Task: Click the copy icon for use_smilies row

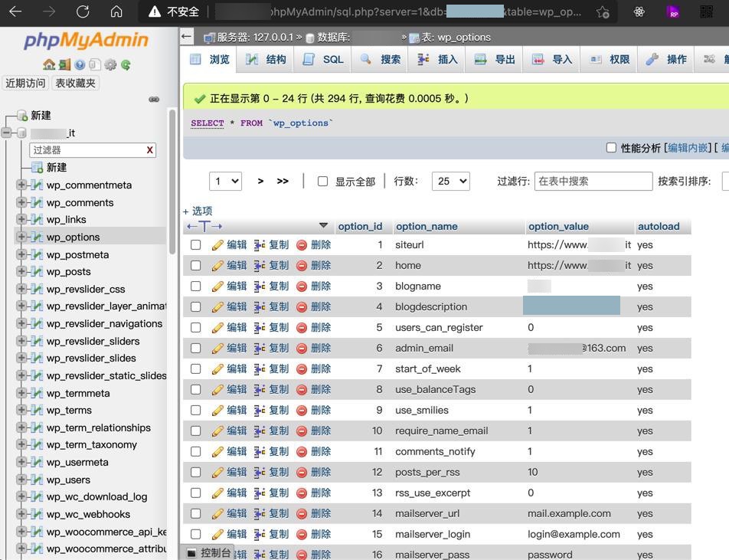Action: click(x=260, y=411)
